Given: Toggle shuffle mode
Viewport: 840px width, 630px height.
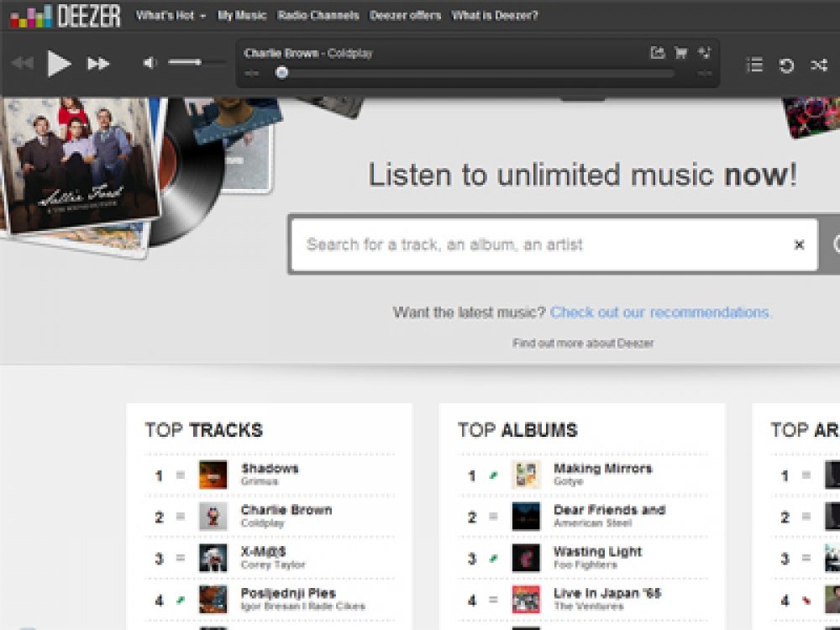Looking at the screenshot, I should 818,66.
